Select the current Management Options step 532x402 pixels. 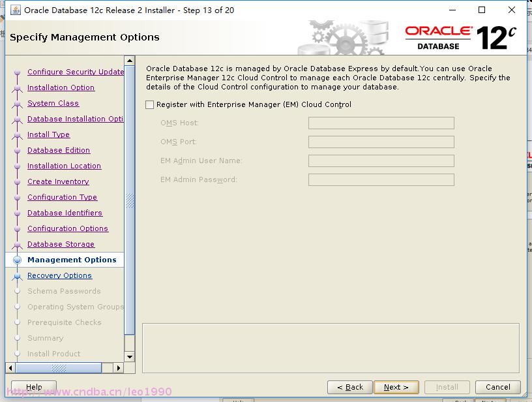[x=72, y=260]
